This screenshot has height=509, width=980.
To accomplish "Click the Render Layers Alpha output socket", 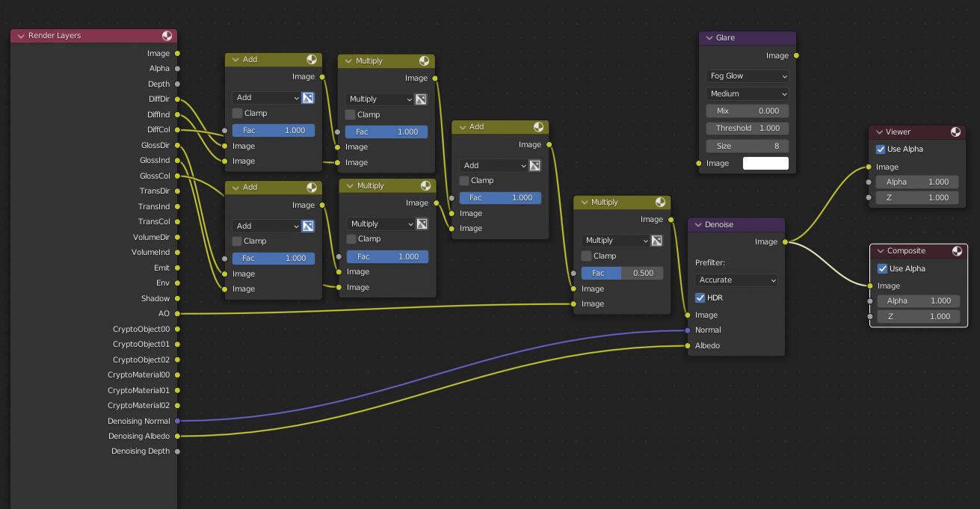I will pos(177,69).
